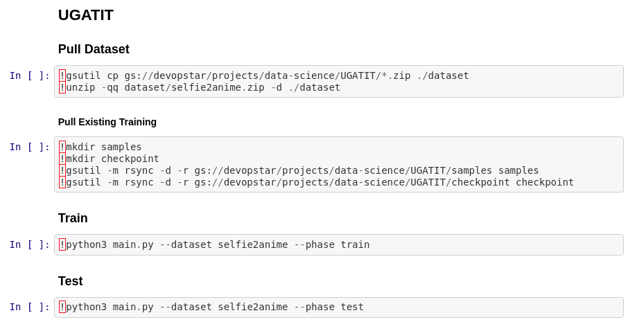The width and height of the screenshot is (644, 331).
Task: Click the "Train" section heading
Action: coord(73,218)
